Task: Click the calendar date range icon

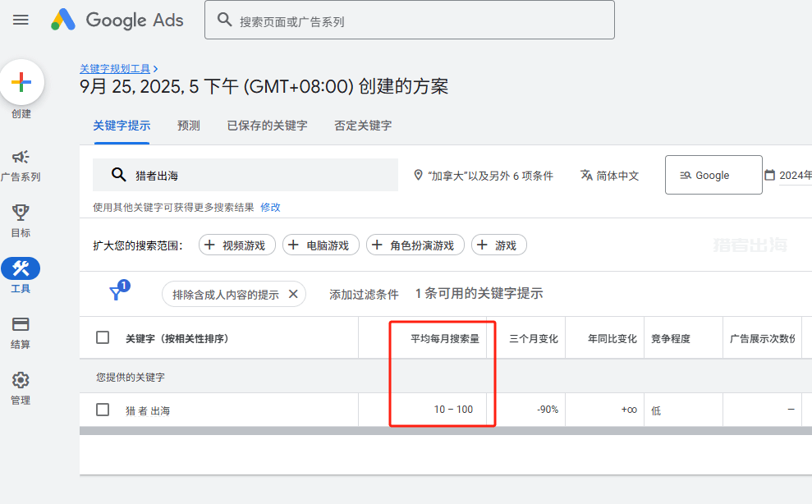Action: coord(770,175)
